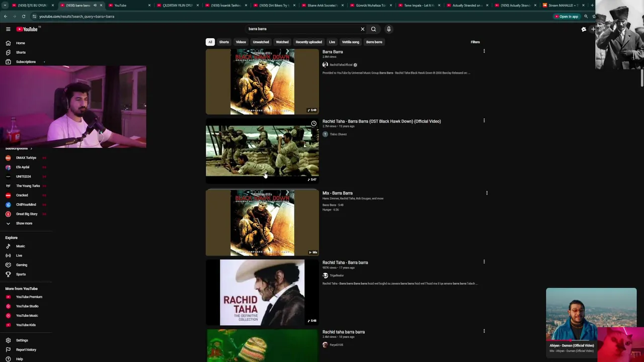This screenshot has width=644, height=362.
Task: Open options menu for Barra Barra video
Action: (484, 51)
